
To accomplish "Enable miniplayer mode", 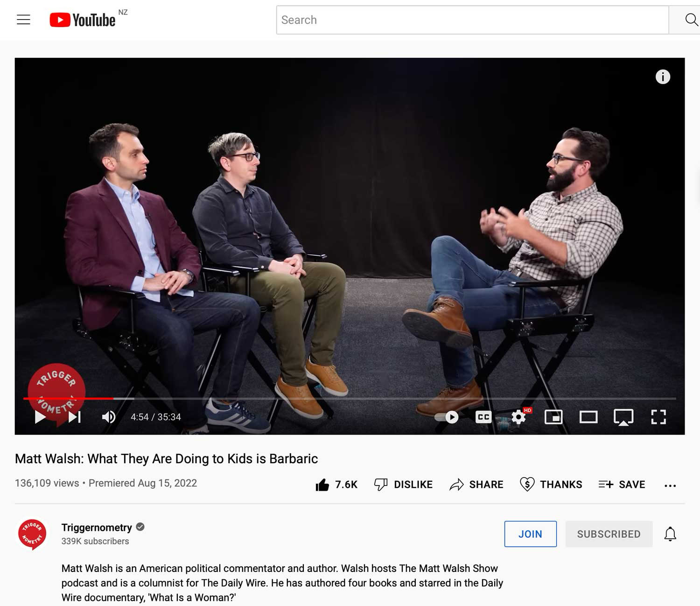I will point(553,417).
